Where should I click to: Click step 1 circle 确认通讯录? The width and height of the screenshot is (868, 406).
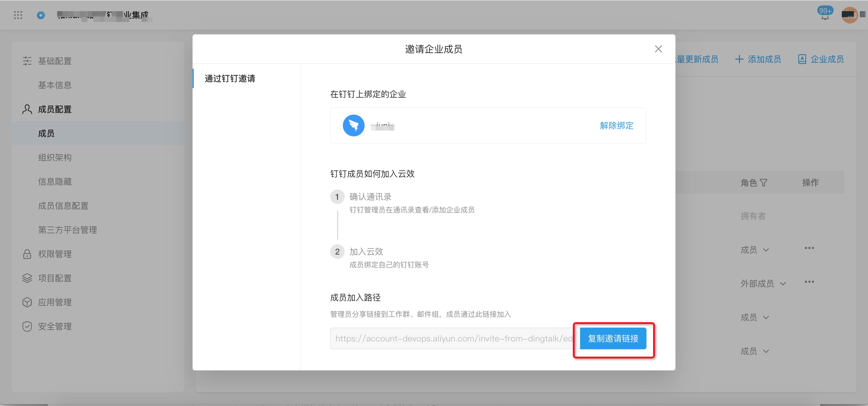coord(337,197)
